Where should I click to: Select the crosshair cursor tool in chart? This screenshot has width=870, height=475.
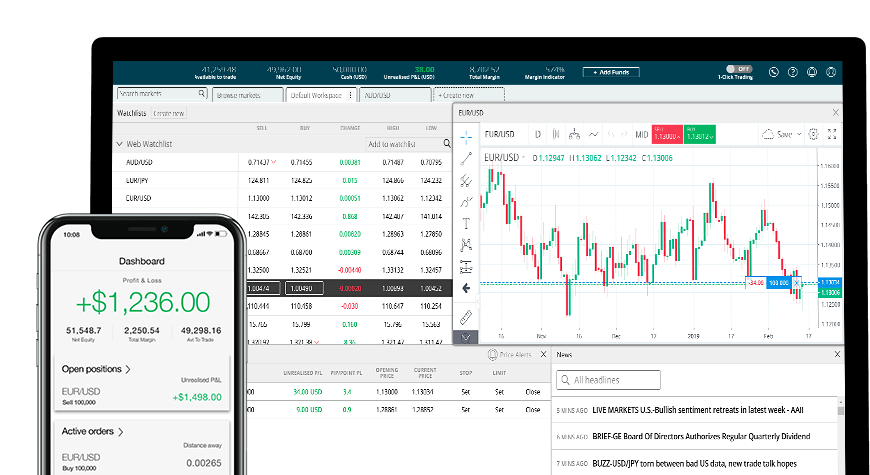tap(466, 135)
